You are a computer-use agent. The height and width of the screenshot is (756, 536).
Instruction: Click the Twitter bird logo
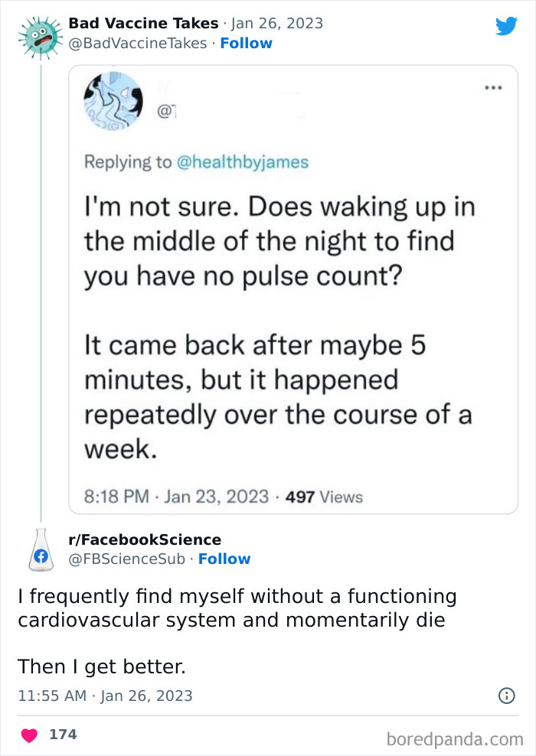coord(507,25)
